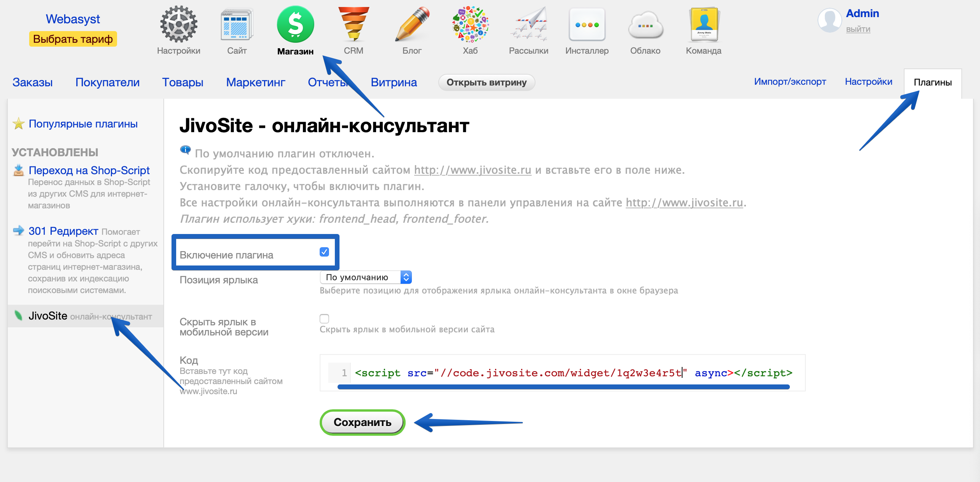980x482 pixels.
Task: Select JivoSite онлайн-консультант in sidebar
Action: click(x=86, y=316)
